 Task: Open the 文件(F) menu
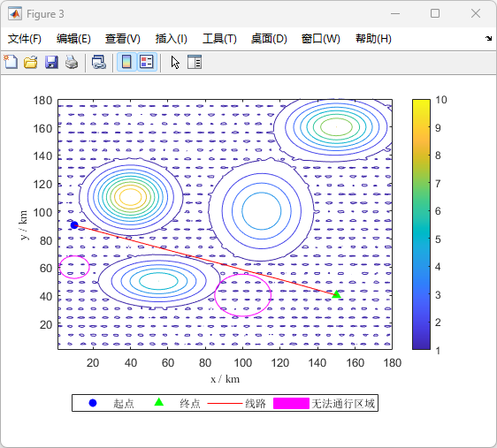tap(25, 39)
